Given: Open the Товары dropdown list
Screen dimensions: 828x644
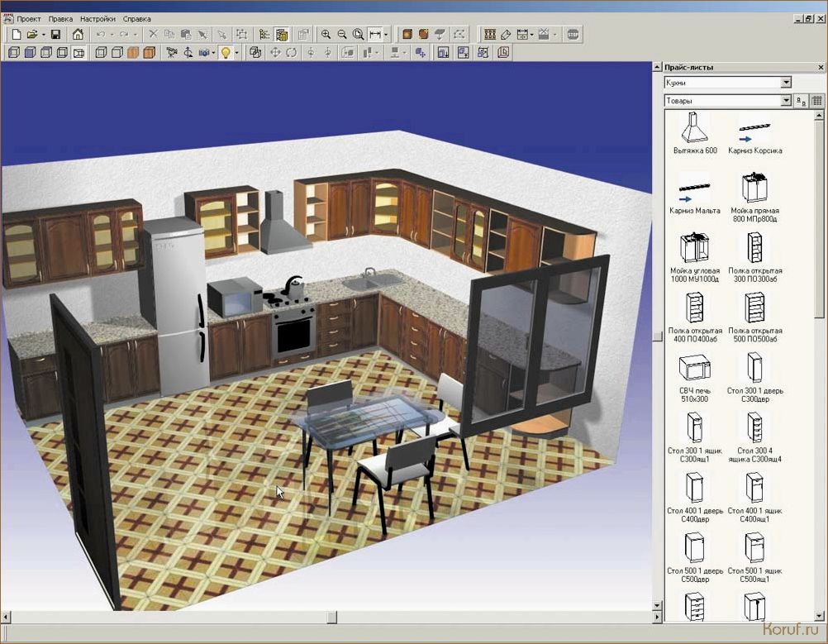Looking at the screenshot, I should [786, 101].
